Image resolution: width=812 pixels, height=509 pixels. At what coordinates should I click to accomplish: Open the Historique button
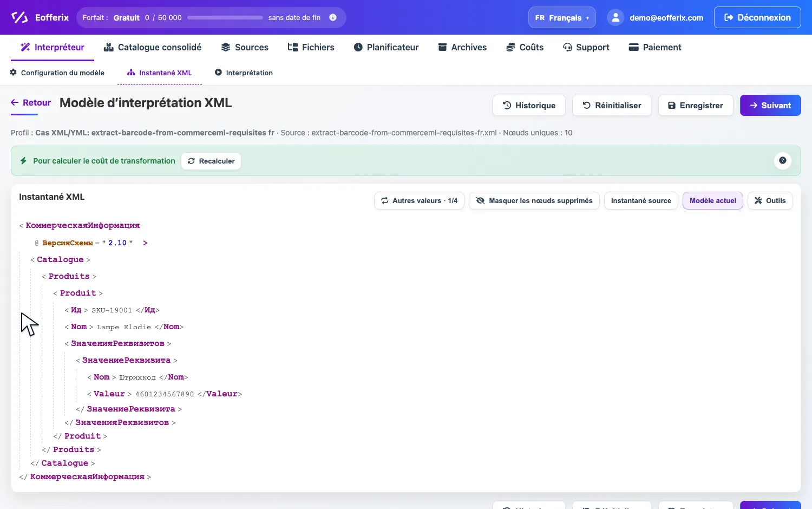pyautogui.click(x=529, y=106)
